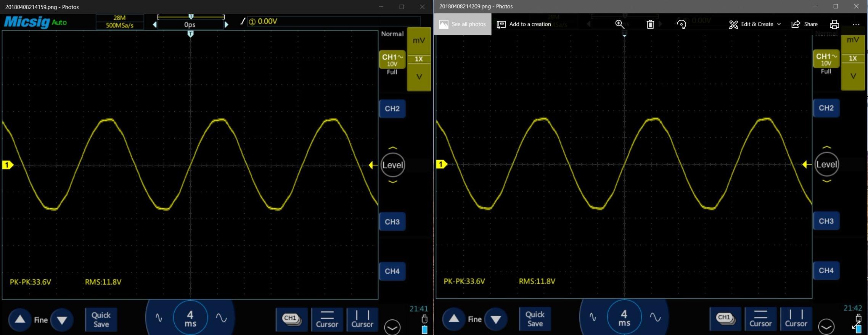Open the three-dots more options menu
This screenshot has width=868, height=335.
tap(856, 24)
